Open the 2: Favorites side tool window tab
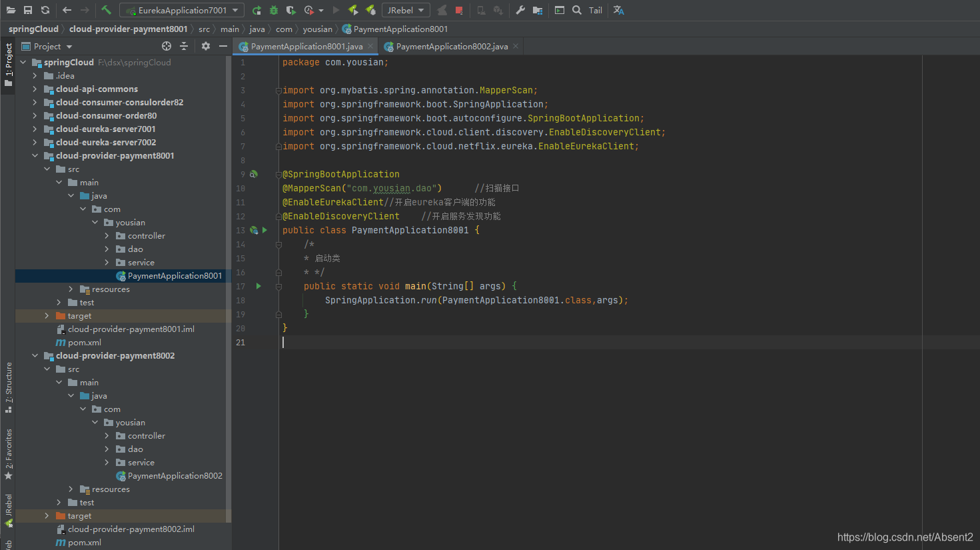Image resolution: width=980 pixels, height=550 pixels. pyautogui.click(x=8, y=454)
